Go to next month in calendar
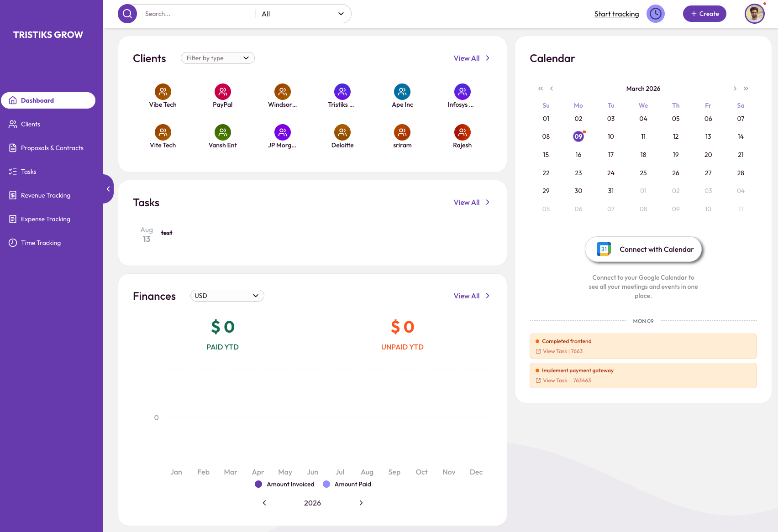778x532 pixels. (735, 89)
